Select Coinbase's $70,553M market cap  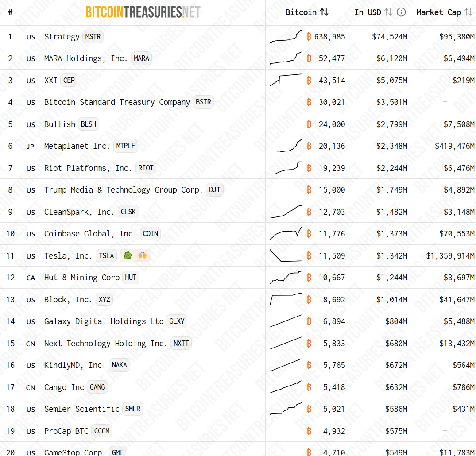457,234
